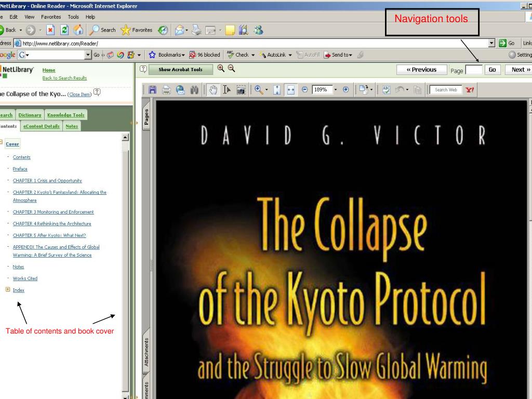The image size is (532, 399).
Task: Click the IE History icon
Action: (163, 30)
